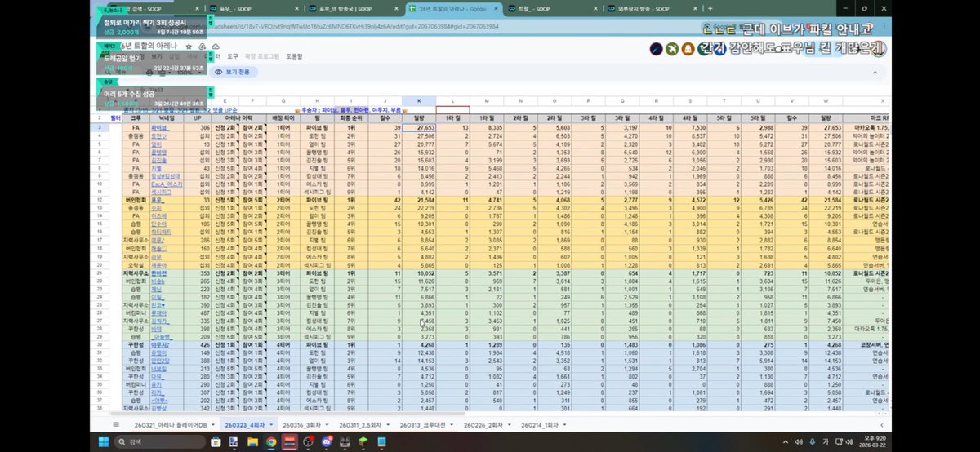Switch to sheet tab 260311_2.5회차
The width and height of the screenshot is (980, 452).
[363, 426]
